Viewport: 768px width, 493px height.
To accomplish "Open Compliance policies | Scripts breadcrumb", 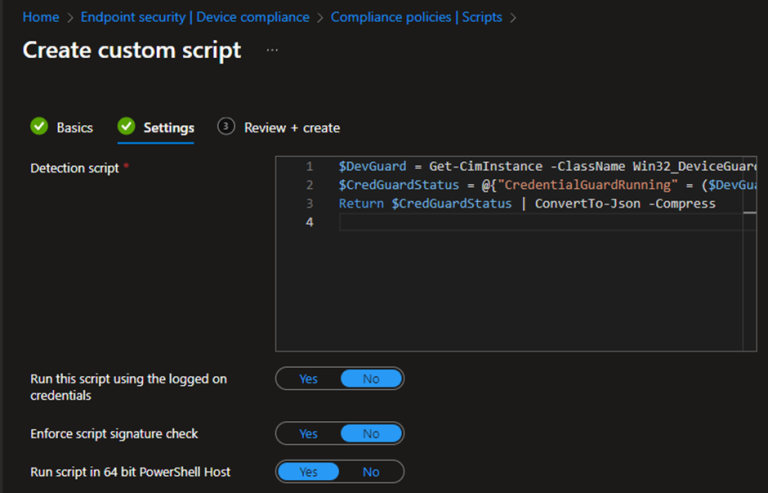I will point(416,17).
